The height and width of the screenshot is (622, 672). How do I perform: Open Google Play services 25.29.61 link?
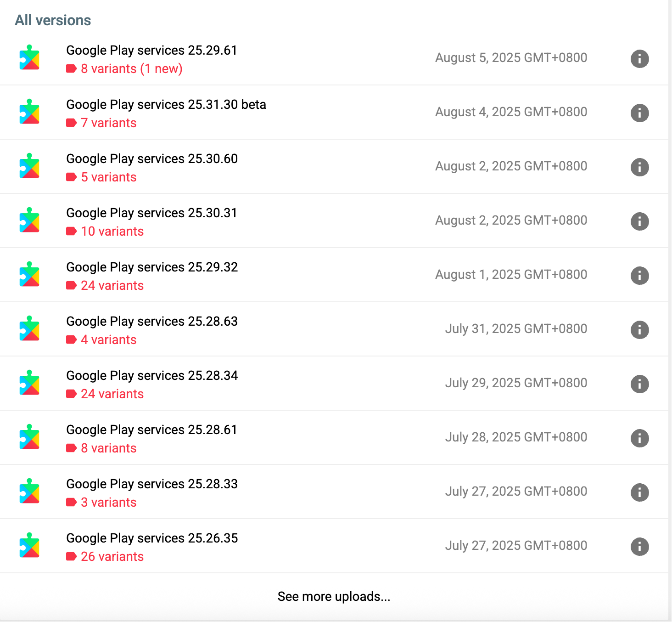pyautogui.click(x=151, y=50)
